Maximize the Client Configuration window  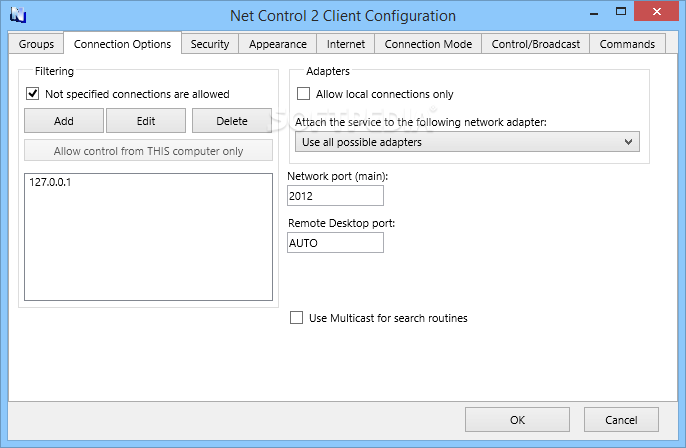click(620, 12)
